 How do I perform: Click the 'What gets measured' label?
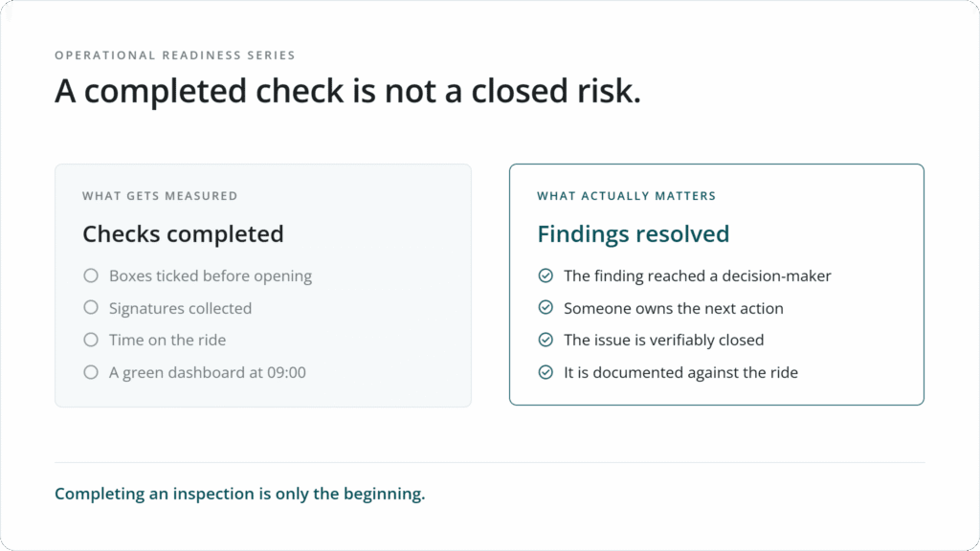(160, 196)
